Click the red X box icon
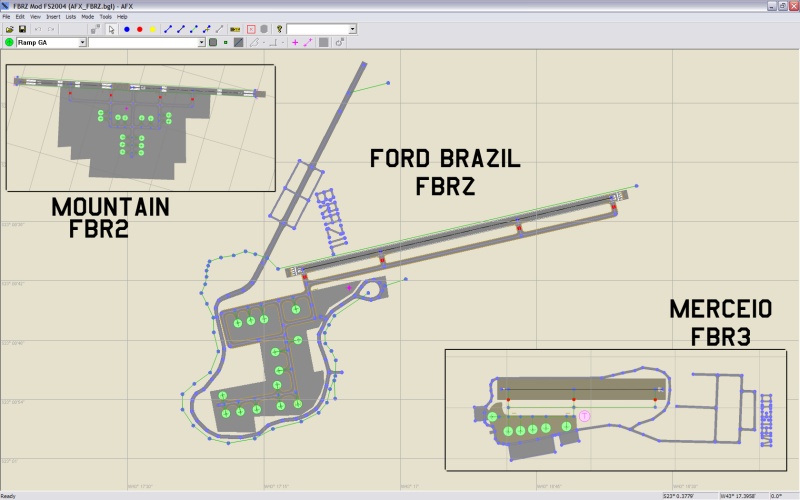Image resolution: width=800 pixels, height=500 pixels. click(251, 29)
